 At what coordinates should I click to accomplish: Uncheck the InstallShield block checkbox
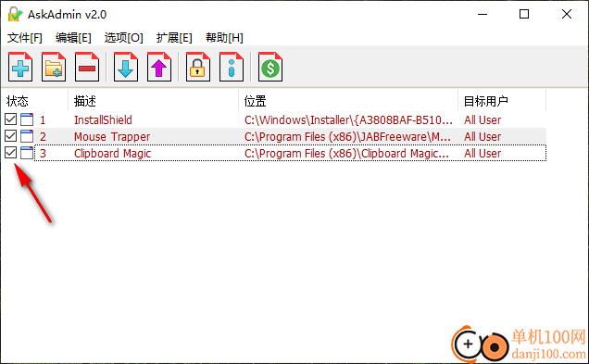pos(10,119)
